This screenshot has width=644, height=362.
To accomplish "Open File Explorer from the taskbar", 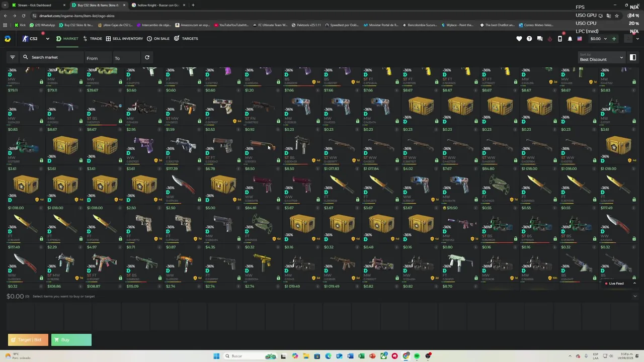I will coord(306,356).
